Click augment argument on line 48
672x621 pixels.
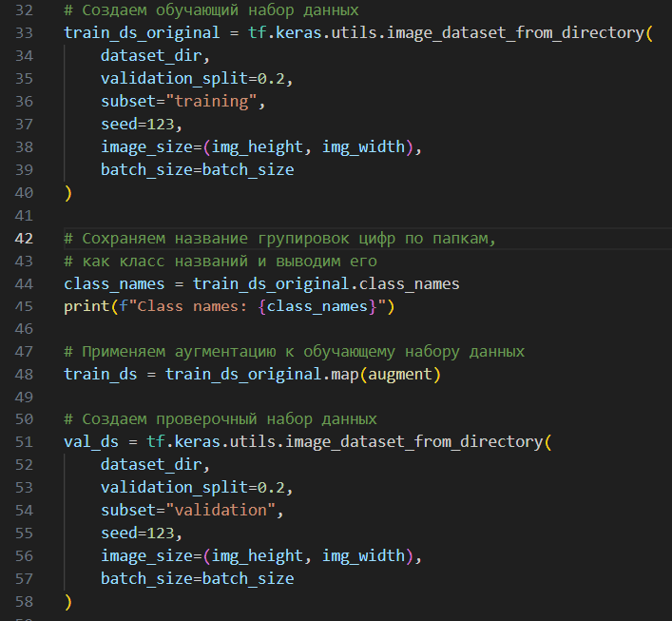pos(400,375)
